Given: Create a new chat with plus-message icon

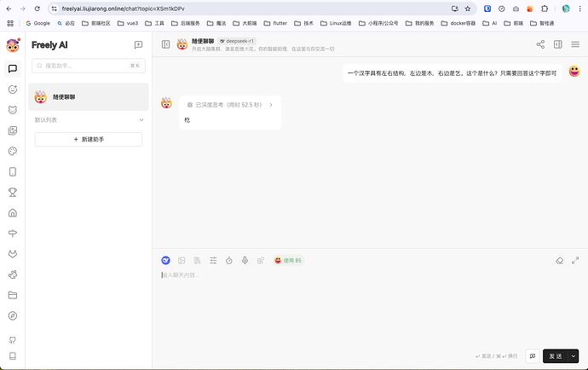Looking at the screenshot, I should coord(138,45).
